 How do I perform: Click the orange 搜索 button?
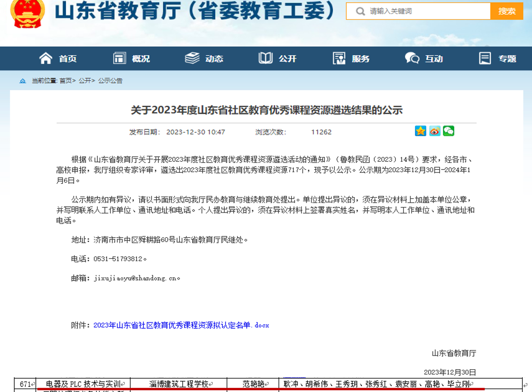coord(507,11)
